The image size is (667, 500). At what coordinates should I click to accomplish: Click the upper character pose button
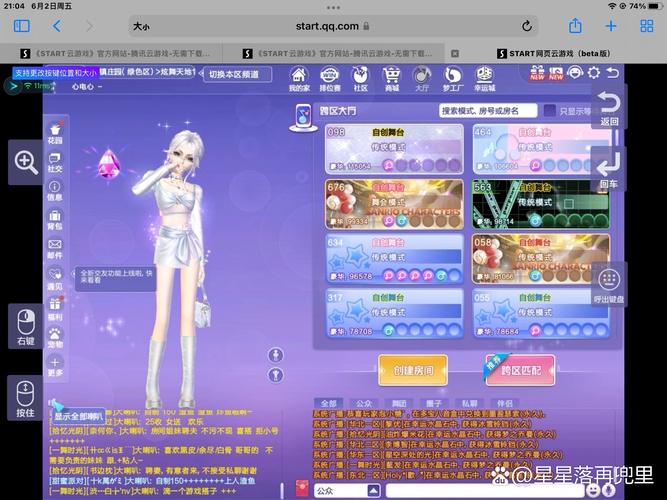click(276, 355)
